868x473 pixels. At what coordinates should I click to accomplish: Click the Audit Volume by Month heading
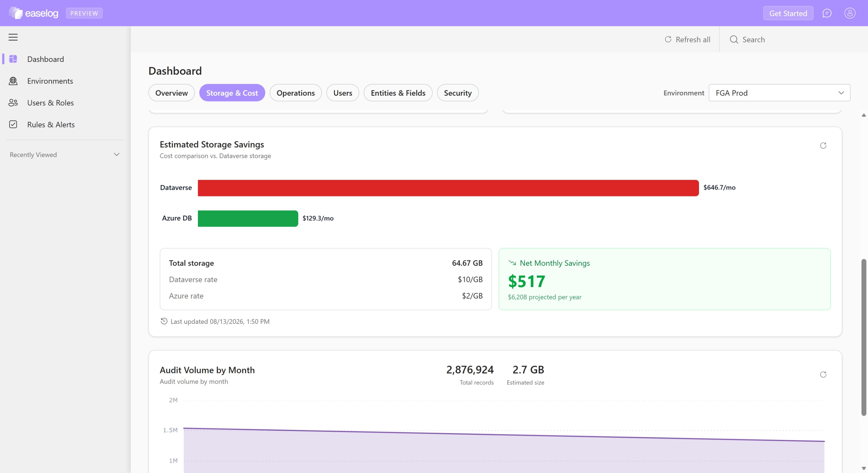coord(207,370)
